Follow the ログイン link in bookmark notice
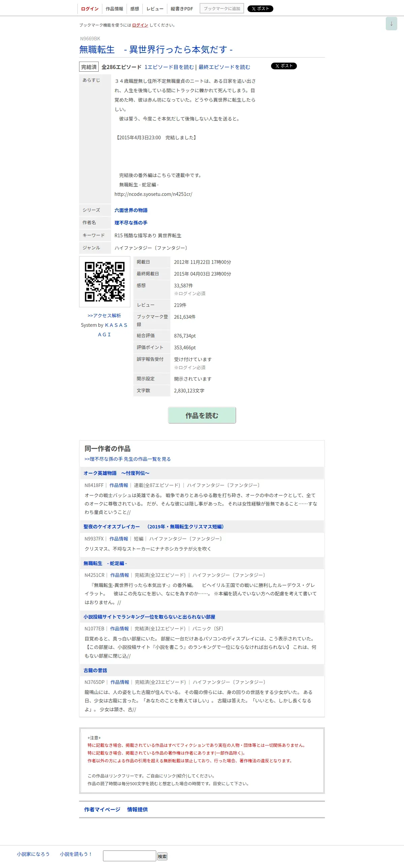The image size is (404, 868). click(140, 25)
